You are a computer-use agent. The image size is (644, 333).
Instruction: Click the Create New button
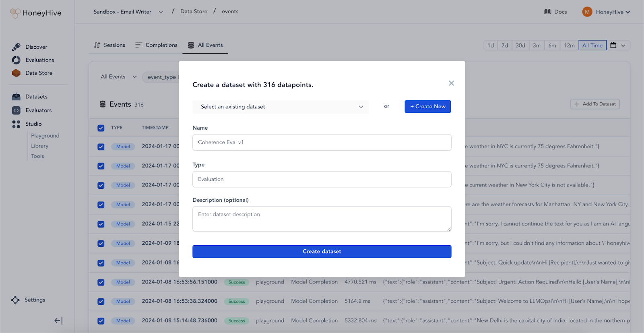(x=428, y=107)
